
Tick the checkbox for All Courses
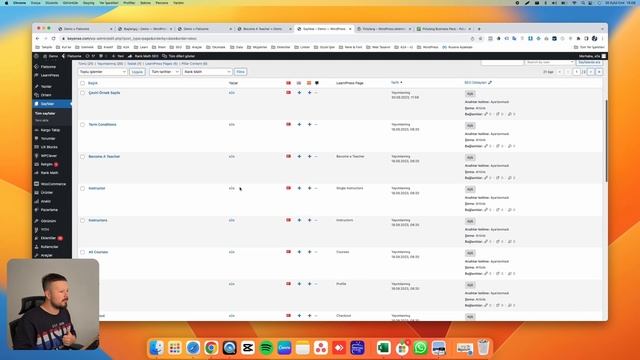[82, 252]
